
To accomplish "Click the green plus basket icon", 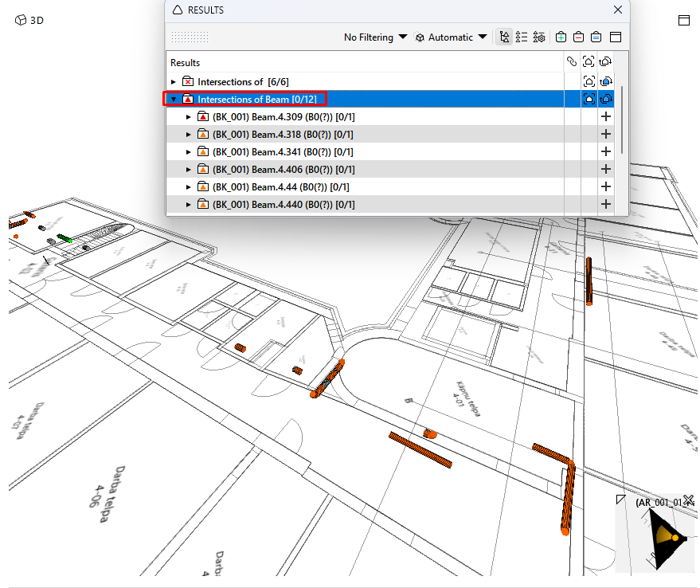I will click(x=561, y=37).
